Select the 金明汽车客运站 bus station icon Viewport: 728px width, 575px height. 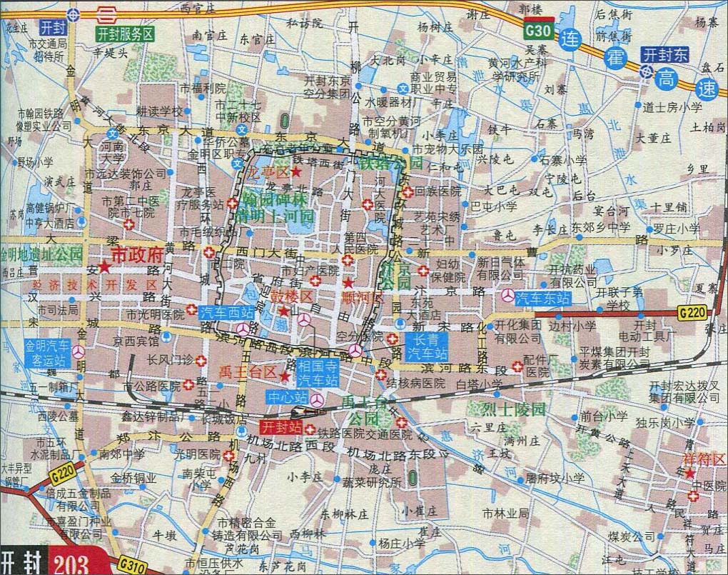point(78,351)
